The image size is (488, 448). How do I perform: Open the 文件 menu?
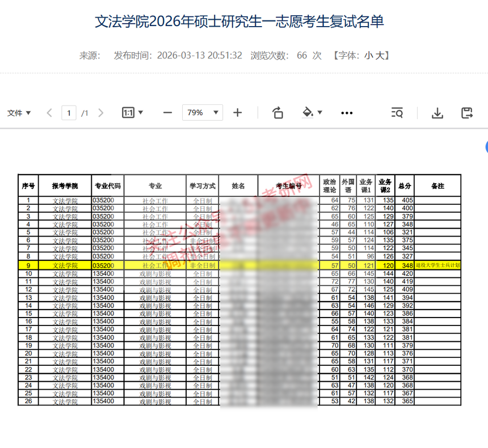[x=19, y=113]
